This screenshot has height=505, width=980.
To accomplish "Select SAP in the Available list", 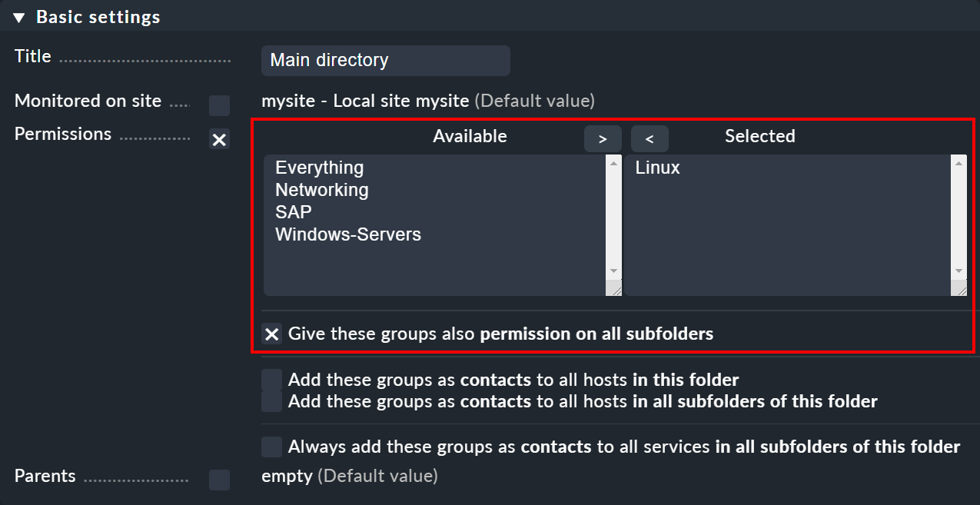I will click(x=294, y=212).
